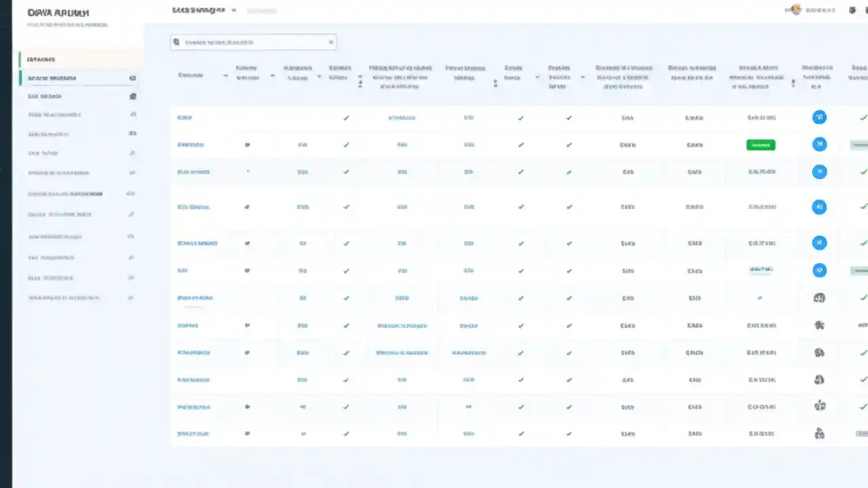Image resolution: width=868 pixels, height=488 pixels.
Task: Click the notification icon at the far top right
Action: 852,10
